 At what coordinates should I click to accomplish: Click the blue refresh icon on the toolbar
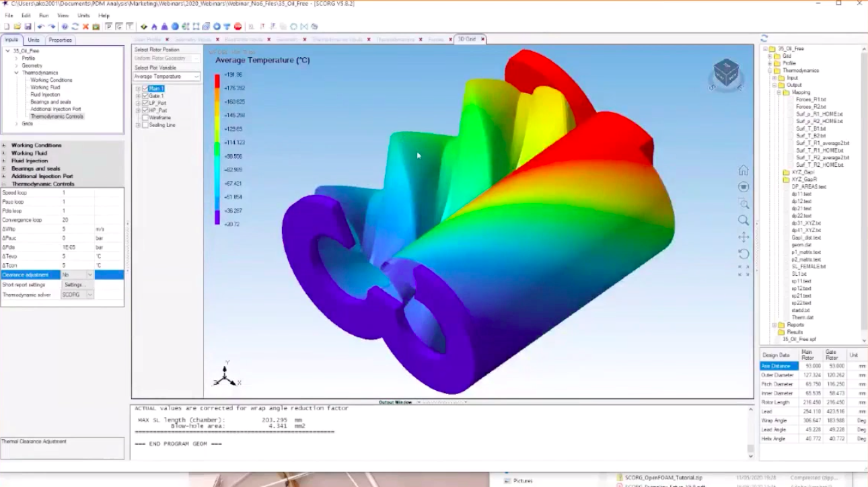(75, 27)
